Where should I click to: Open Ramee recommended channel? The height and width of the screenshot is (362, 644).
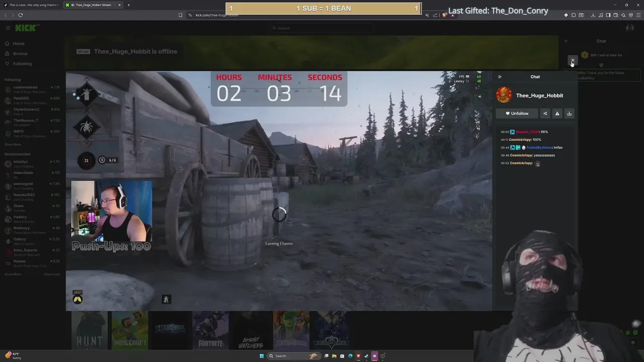coord(32,263)
